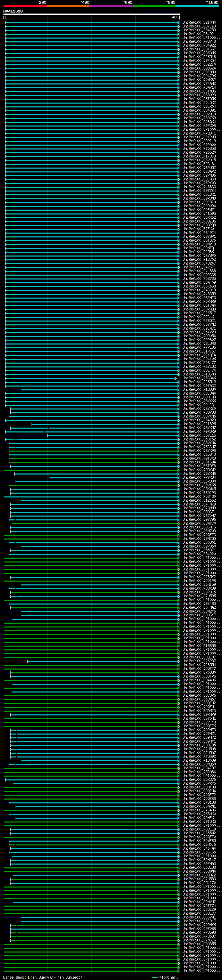
Task: Select the UniRef100_Q39769 label
Action: pyautogui.click(x=199, y=118)
